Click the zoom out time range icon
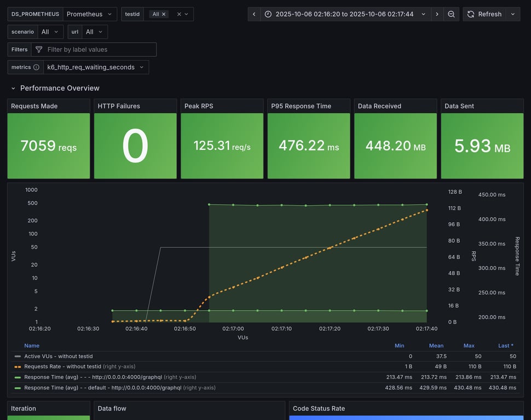 tap(451, 14)
